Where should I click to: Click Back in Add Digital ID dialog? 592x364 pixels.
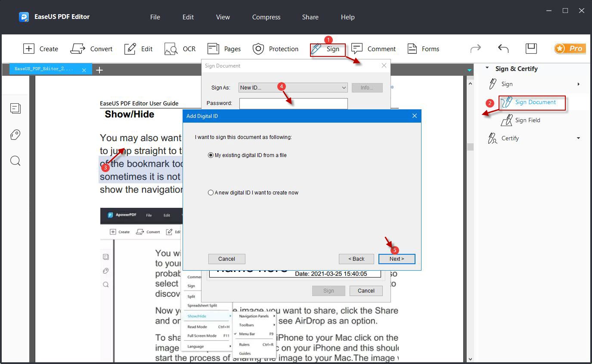coord(356,259)
